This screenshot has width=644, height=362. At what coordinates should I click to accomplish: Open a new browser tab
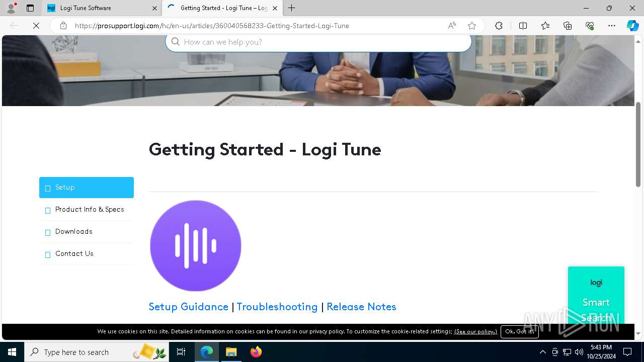pos(291,8)
